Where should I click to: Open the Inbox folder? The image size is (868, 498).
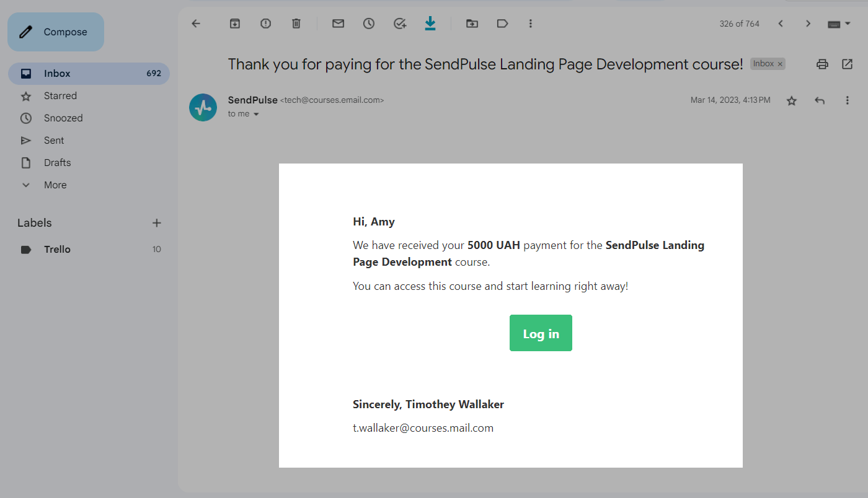coord(89,73)
